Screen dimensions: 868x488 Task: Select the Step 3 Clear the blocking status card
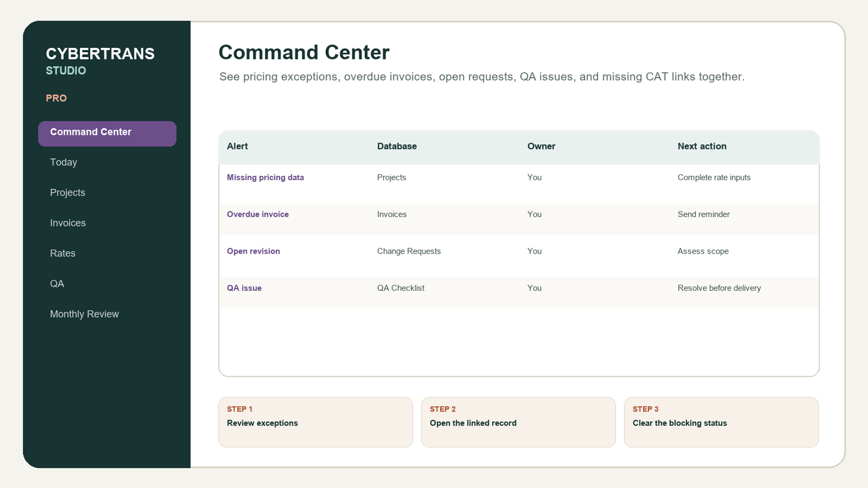tap(721, 422)
